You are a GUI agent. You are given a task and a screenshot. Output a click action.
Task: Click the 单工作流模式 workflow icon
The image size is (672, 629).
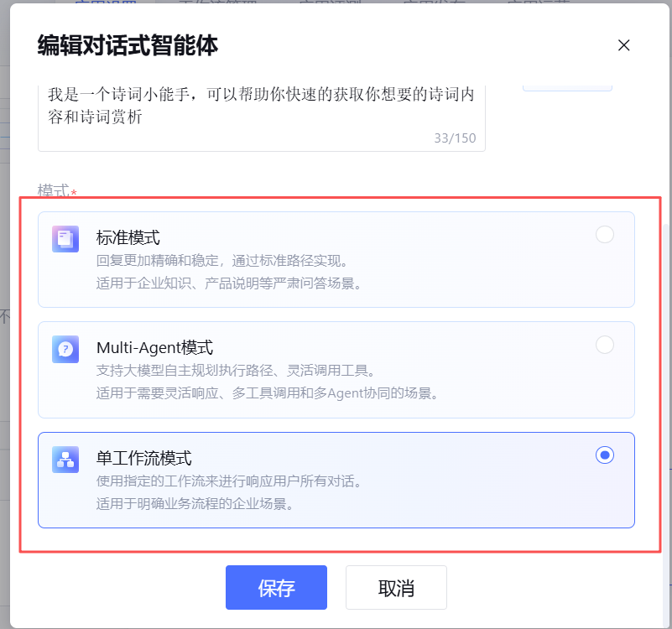pos(65,460)
